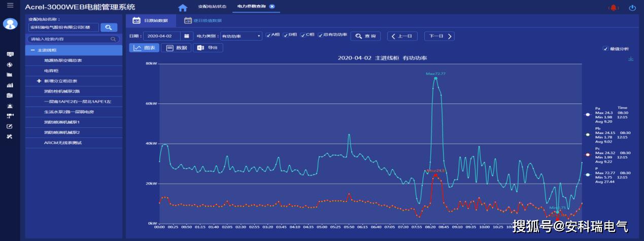The image size is (644, 241).
Task: Open the lightning bolt power sidebar icon
Action: 10,64
